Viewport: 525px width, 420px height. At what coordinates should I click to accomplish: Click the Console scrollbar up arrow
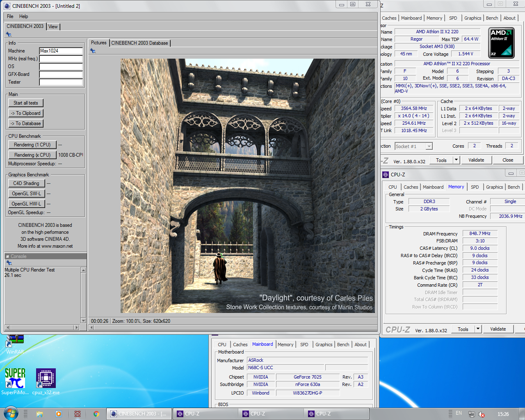point(84,270)
